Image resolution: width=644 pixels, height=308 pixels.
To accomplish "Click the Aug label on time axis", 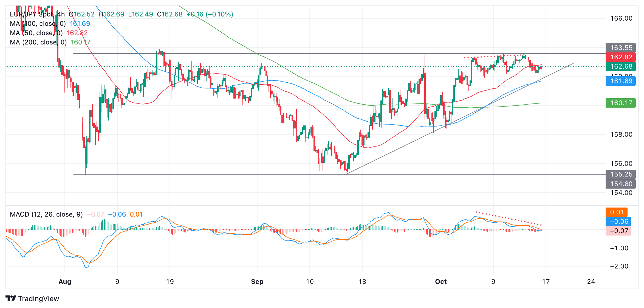I will tap(65, 282).
